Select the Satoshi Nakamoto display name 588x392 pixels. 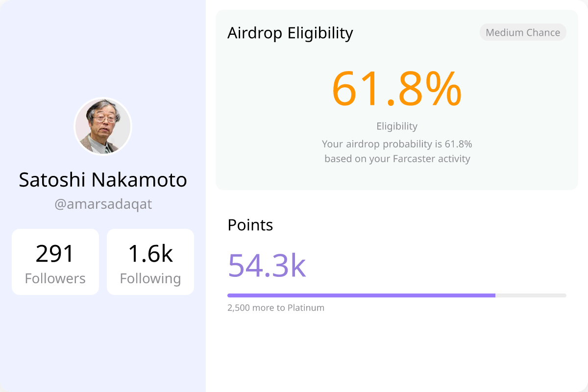point(103,180)
